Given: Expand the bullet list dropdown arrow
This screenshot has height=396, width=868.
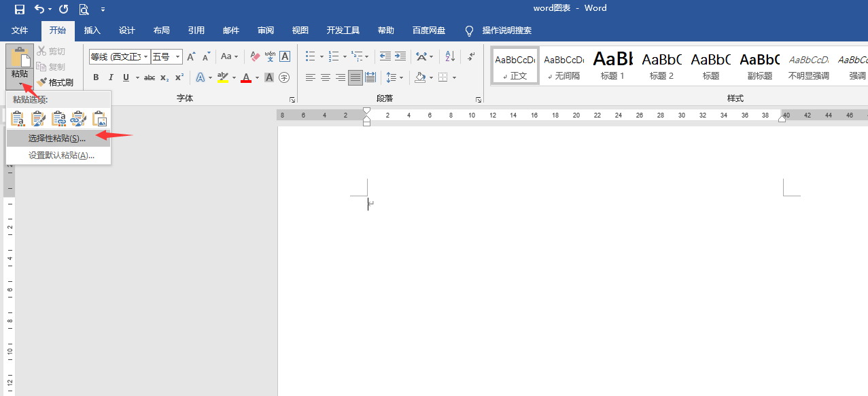Looking at the screenshot, I should (x=322, y=56).
